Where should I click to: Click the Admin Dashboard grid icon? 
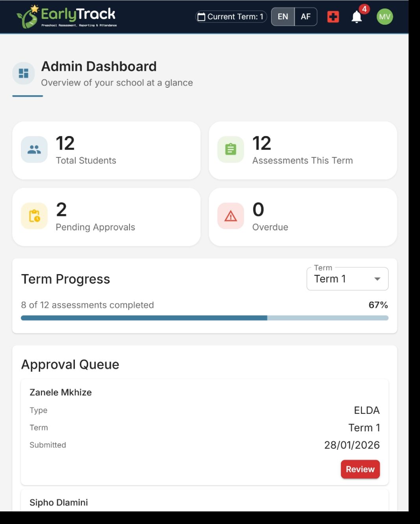pyautogui.click(x=24, y=73)
